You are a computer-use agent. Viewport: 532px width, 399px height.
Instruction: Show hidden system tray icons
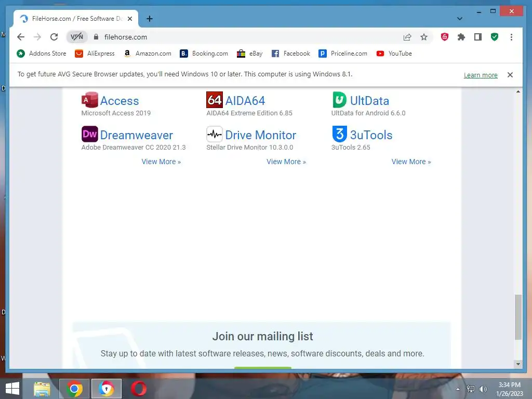[458, 389]
